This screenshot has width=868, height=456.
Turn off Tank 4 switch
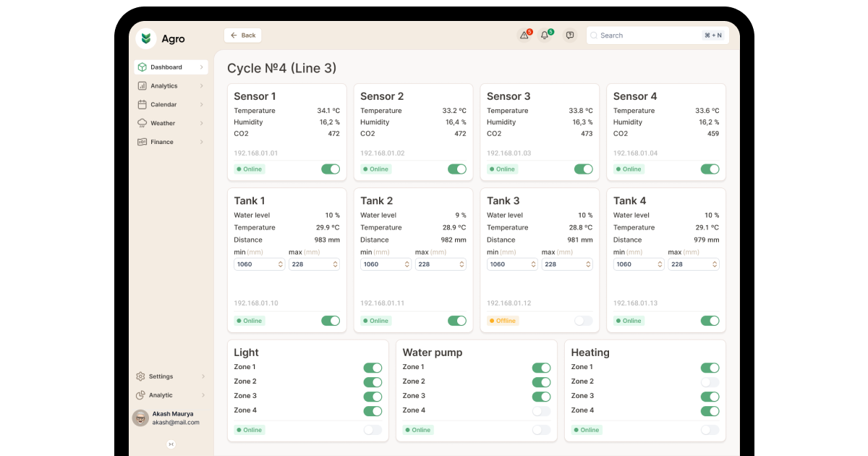(710, 321)
